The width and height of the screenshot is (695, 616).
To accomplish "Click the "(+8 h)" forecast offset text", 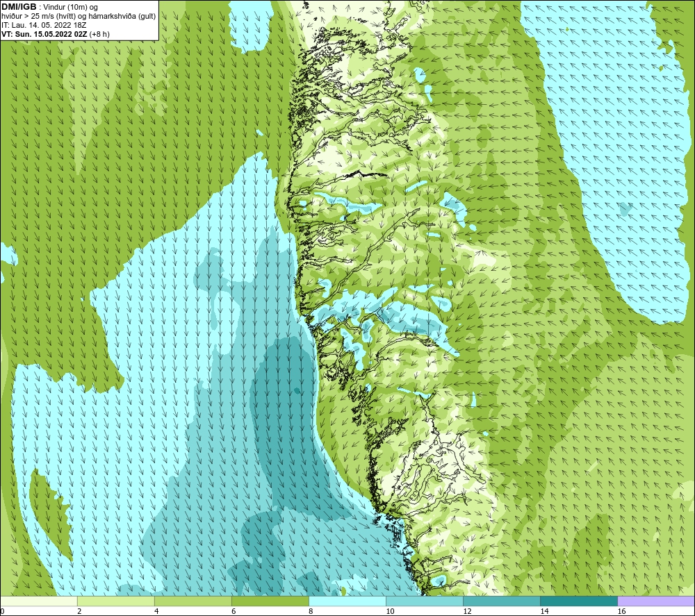I will click(x=99, y=34).
